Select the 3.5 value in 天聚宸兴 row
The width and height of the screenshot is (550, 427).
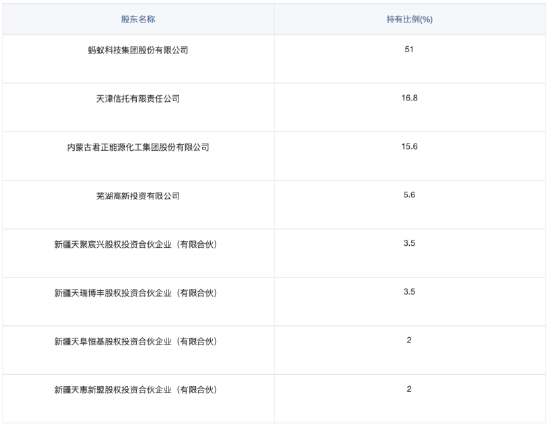click(x=409, y=243)
